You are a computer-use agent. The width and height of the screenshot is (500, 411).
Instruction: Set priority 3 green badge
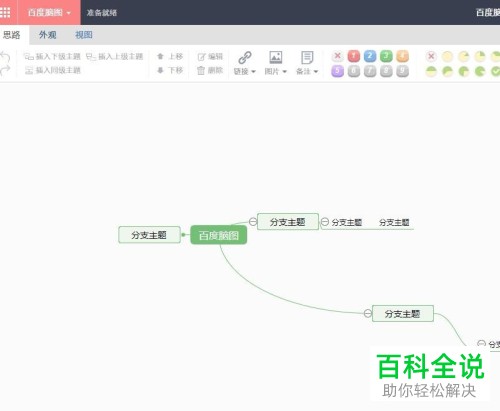click(386, 56)
